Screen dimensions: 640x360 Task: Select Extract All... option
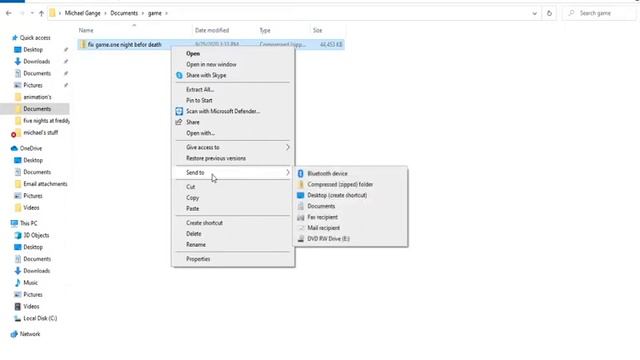200,89
